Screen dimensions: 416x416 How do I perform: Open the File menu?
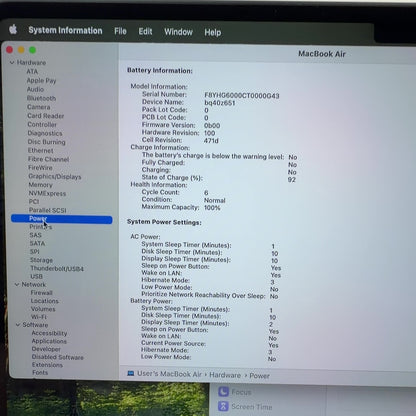(x=120, y=31)
